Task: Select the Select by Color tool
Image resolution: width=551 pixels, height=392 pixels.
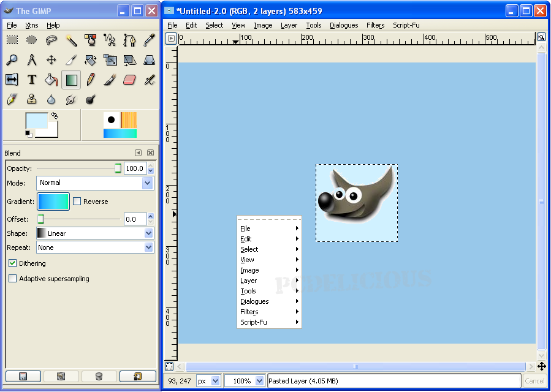Action: click(91, 40)
